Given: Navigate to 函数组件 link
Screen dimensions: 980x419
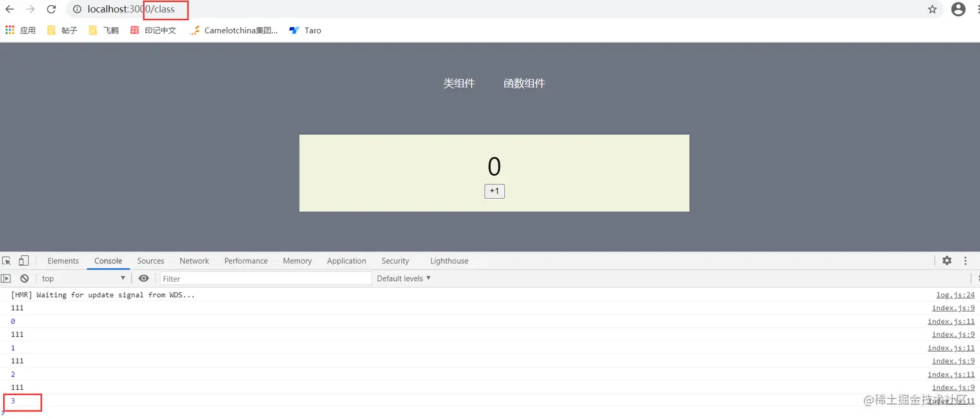Looking at the screenshot, I should [524, 83].
